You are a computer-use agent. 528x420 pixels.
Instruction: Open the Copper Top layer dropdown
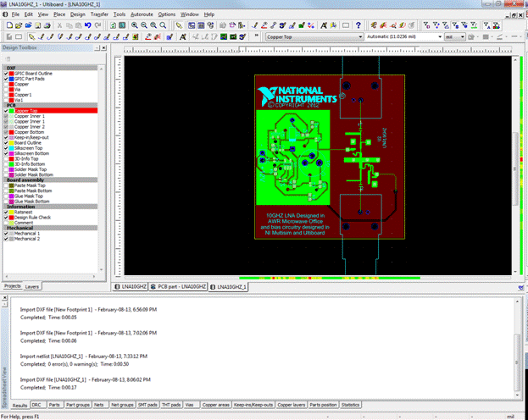tap(360, 37)
